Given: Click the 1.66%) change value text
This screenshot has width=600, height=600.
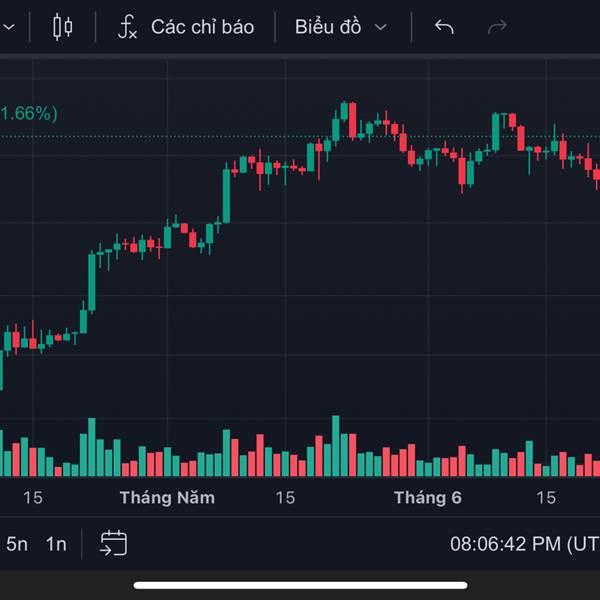Looking at the screenshot, I should point(29,114).
